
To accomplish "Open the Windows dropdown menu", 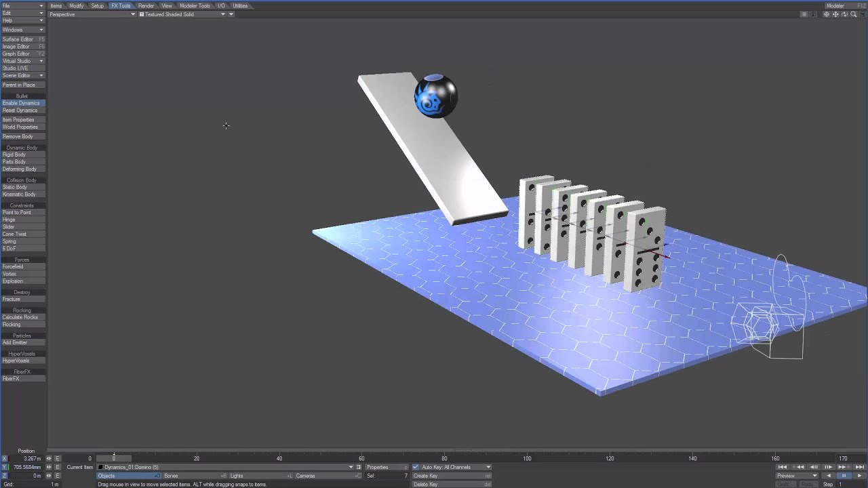I will point(22,30).
